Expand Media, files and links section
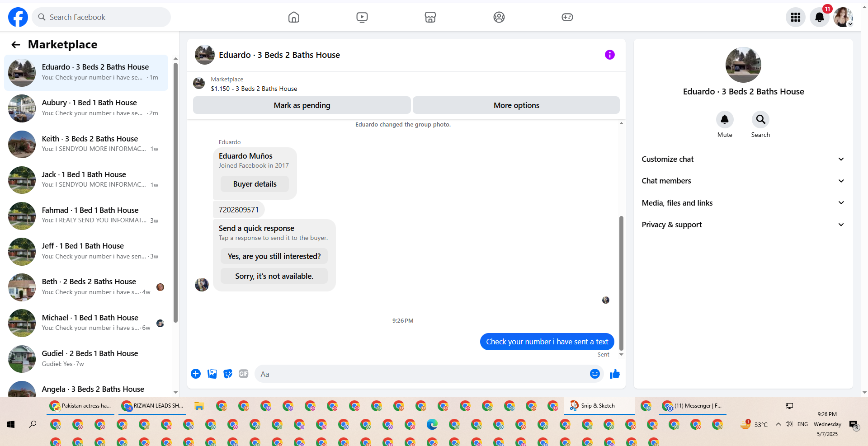Screen dimensions: 868x446 (743, 203)
